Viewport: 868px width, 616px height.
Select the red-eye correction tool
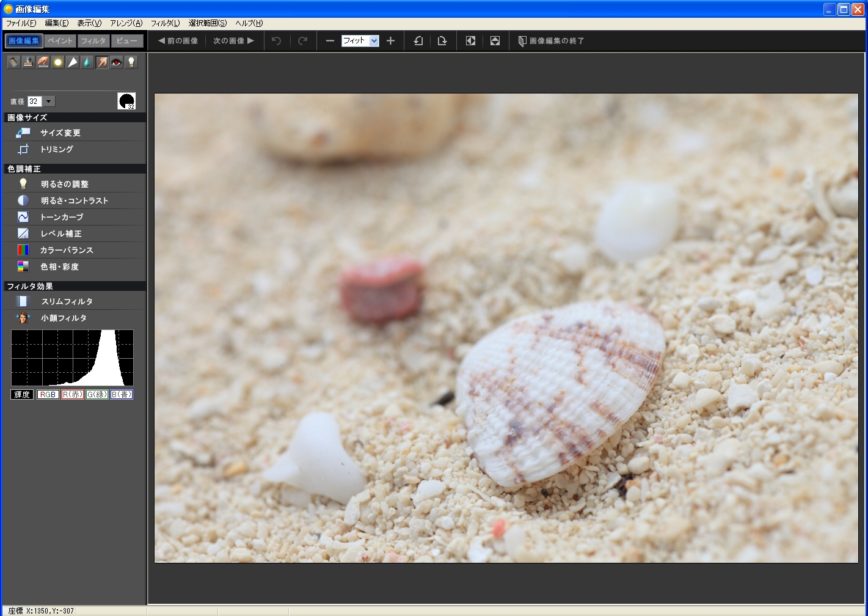click(x=117, y=62)
